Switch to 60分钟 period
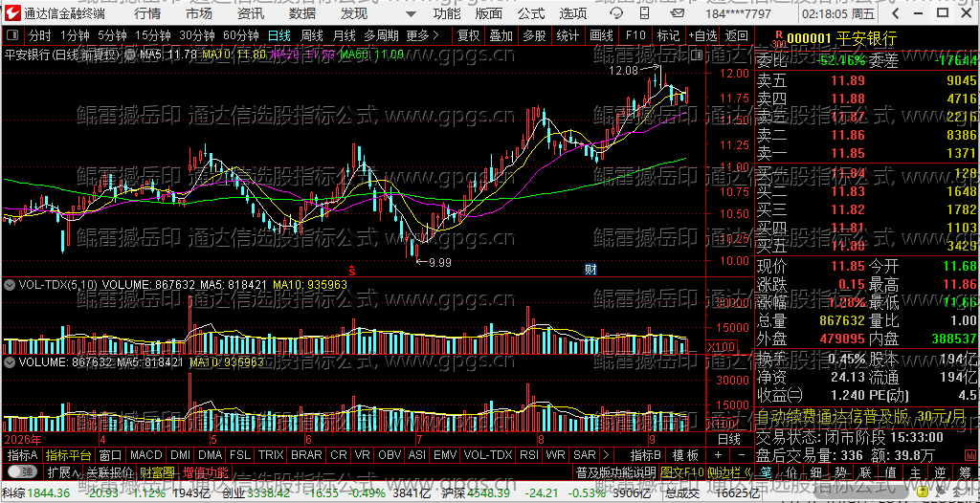 240,36
